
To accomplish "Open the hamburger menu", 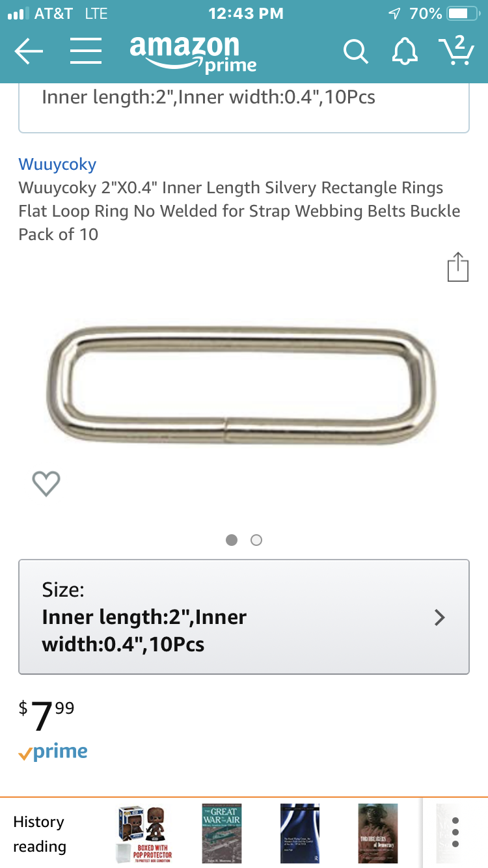I will [86, 51].
